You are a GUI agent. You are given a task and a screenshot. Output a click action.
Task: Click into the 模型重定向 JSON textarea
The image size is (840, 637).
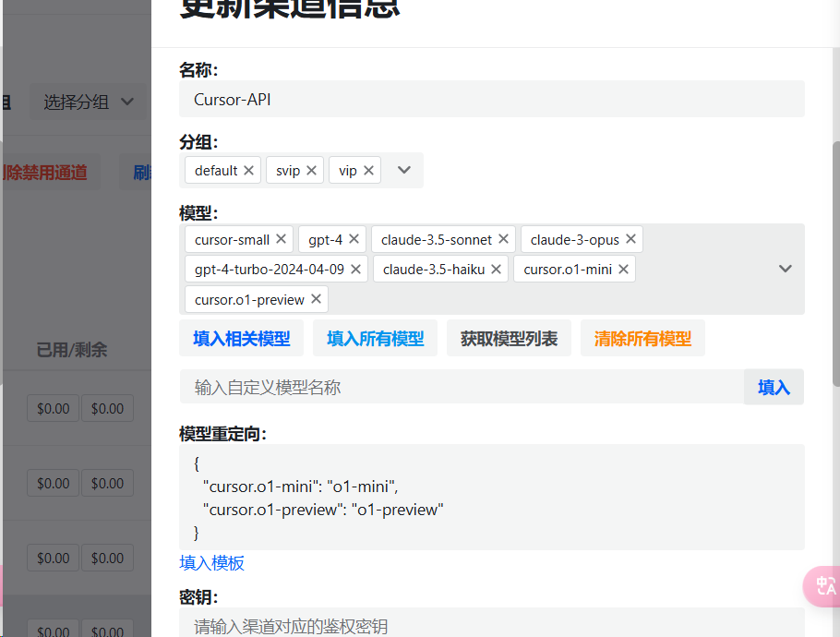(492, 498)
